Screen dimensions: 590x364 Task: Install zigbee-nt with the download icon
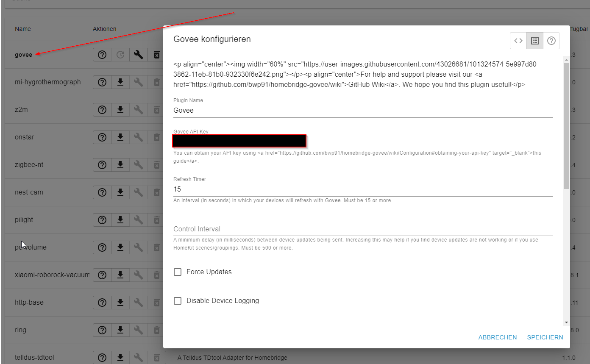coord(120,165)
